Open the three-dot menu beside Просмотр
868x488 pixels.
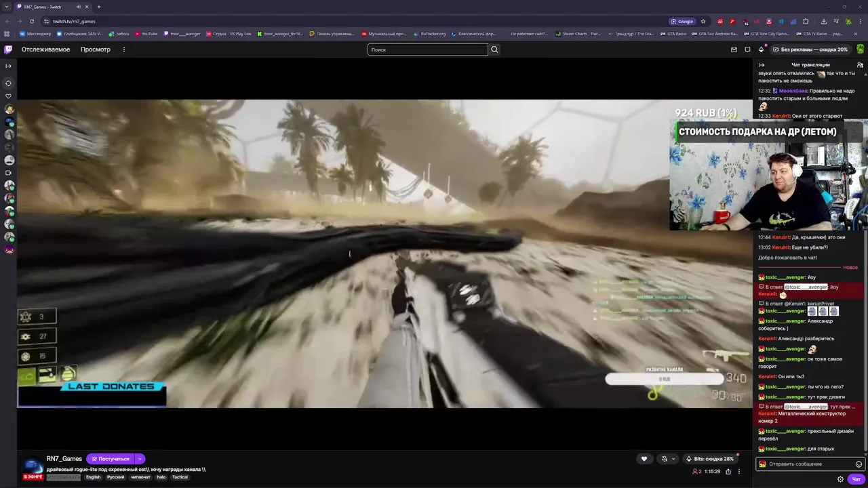[124, 49]
